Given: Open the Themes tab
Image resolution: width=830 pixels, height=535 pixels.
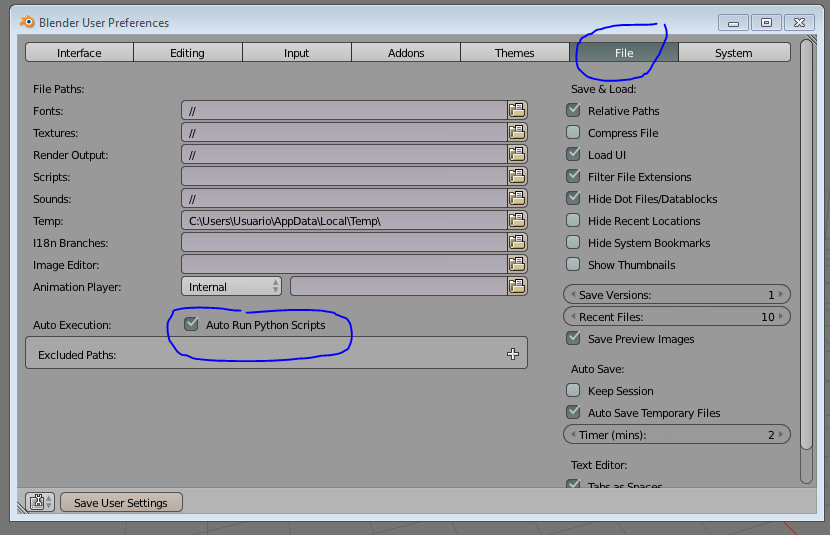Looking at the screenshot, I should click(x=515, y=52).
